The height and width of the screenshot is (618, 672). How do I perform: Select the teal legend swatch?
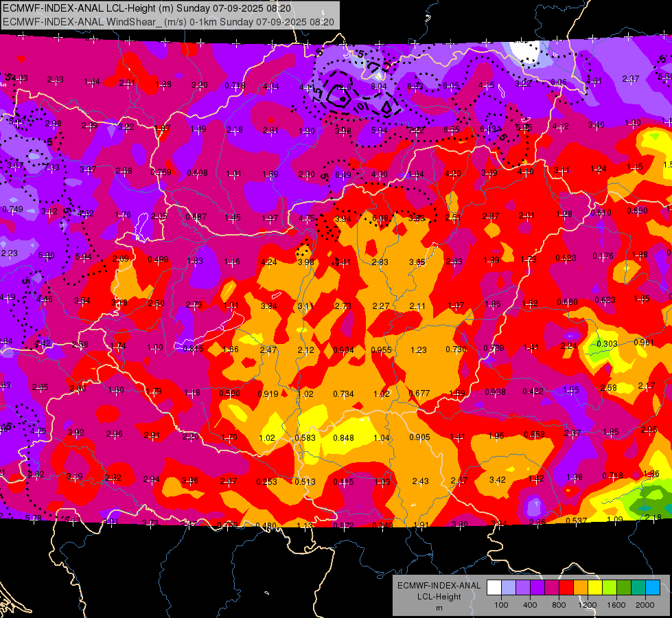(x=638, y=588)
